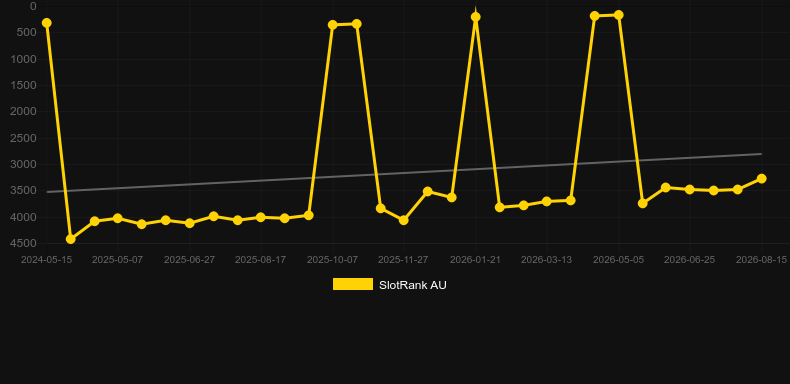The height and width of the screenshot is (384, 790).
Task: Click the x-axis label 2026-05-05
Action: [618, 260]
